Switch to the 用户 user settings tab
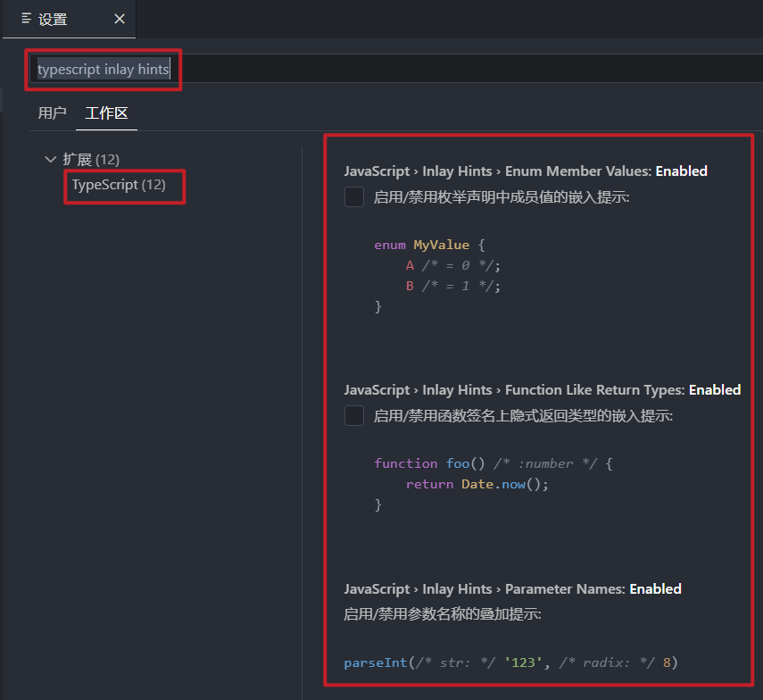763x700 pixels. pos(52,112)
